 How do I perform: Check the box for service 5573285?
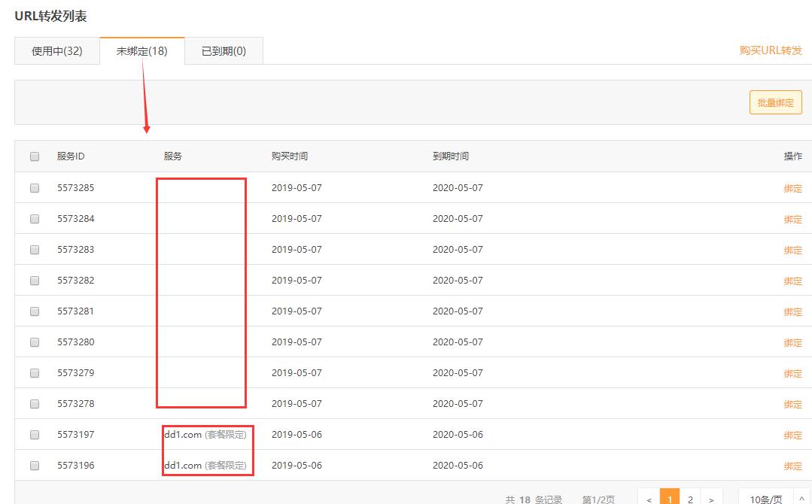[x=35, y=188]
